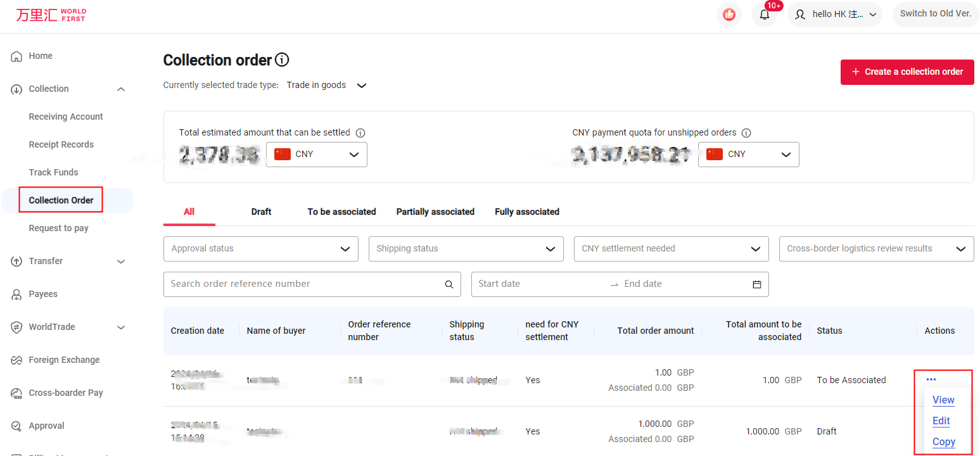Click info icon next to total estimated amount
Image resolution: width=980 pixels, height=456 pixels.
pyautogui.click(x=360, y=133)
